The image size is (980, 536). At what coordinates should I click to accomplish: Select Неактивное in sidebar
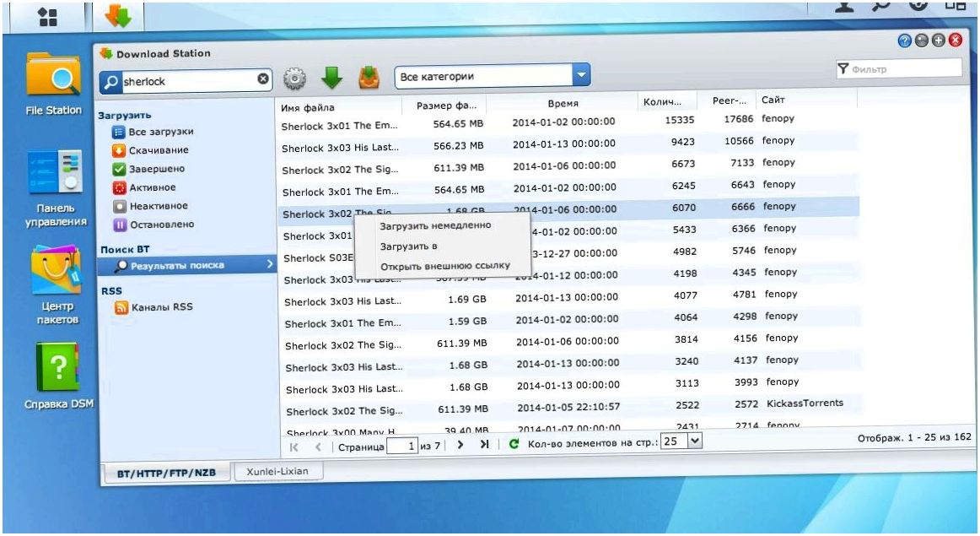150,206
